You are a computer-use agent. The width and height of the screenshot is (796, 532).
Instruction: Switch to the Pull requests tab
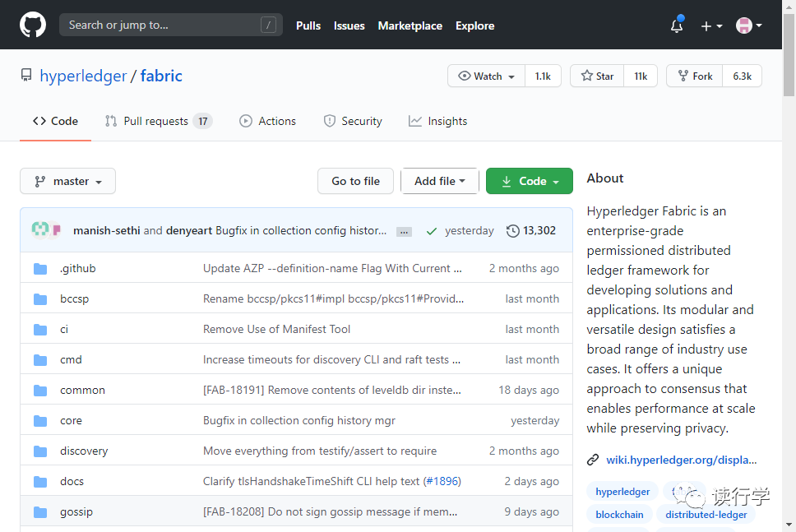[x=159, y=122]
